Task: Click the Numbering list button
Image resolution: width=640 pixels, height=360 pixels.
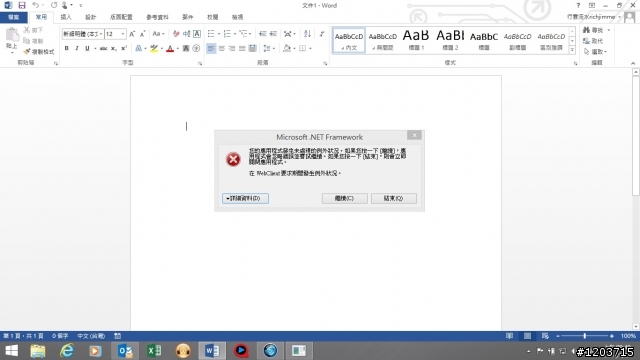Action: pos(227,34)
